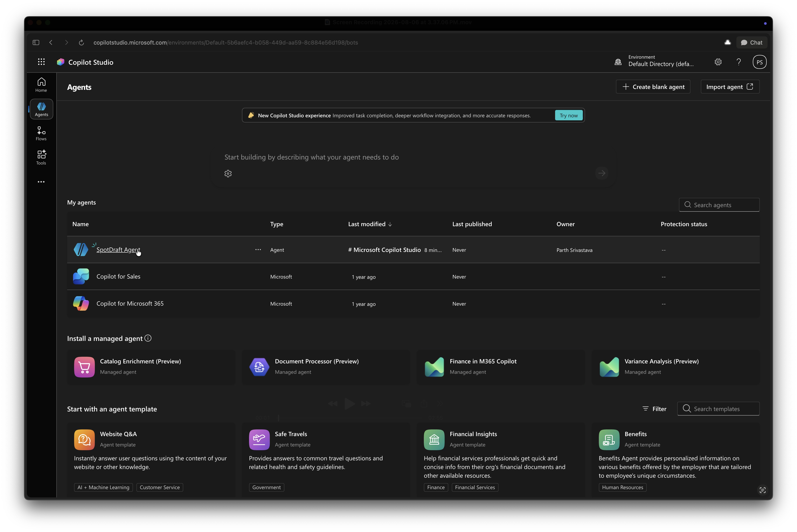
Task: Click the Human Resources tag
Action: tap(622, 488)
